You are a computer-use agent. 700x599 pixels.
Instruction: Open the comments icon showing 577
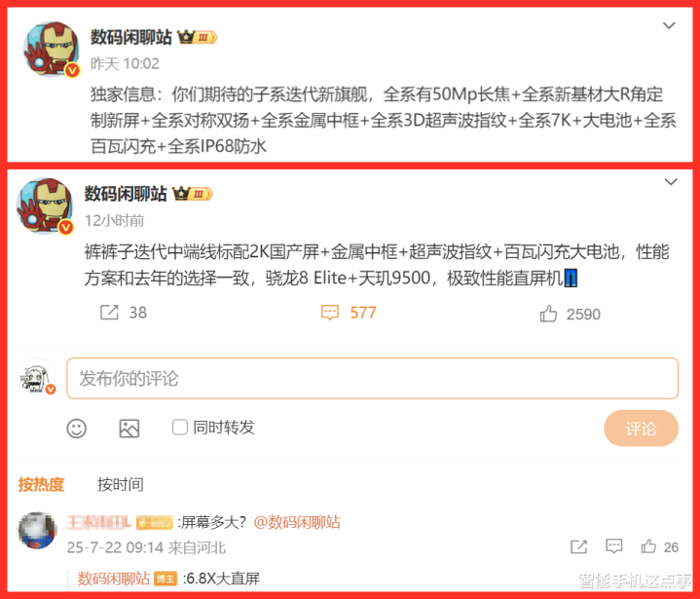(330, 313)
